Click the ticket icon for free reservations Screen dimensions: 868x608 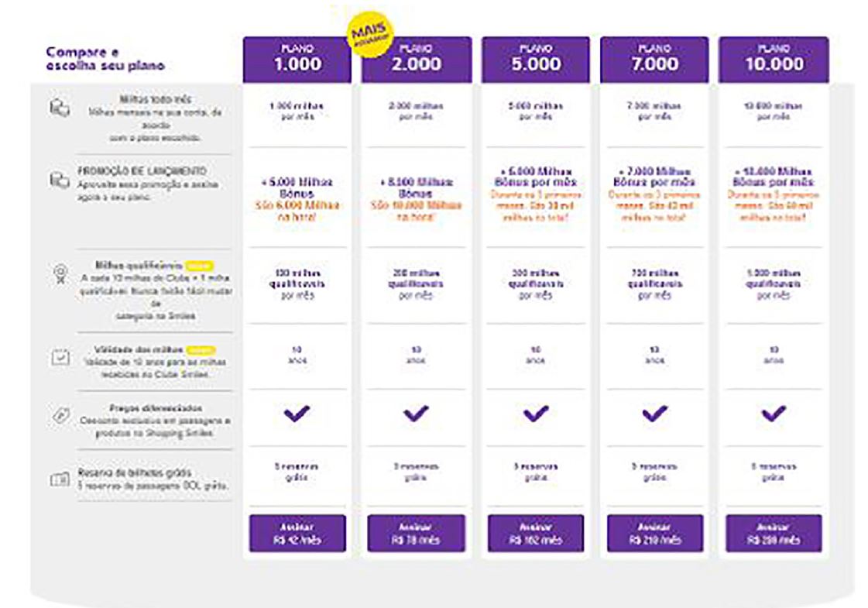60,479
